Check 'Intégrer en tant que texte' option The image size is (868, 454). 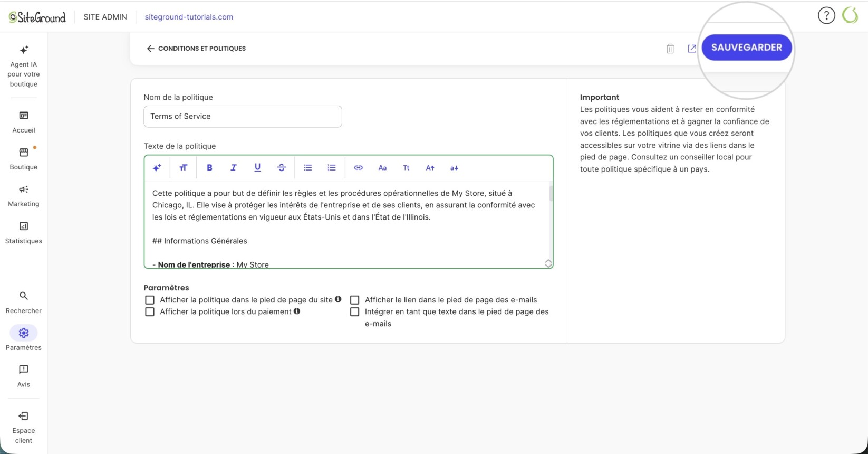click(x=355, y=312)
